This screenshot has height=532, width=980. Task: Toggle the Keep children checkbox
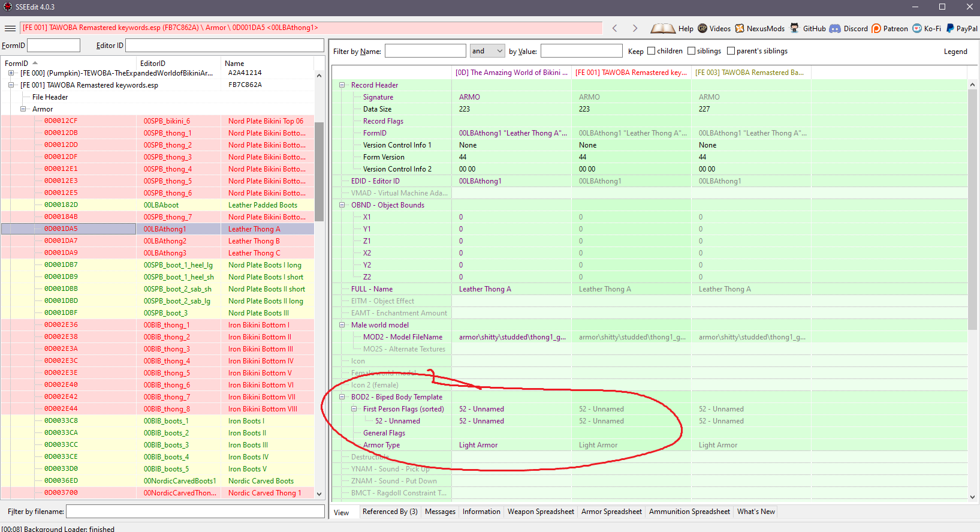[652, 51]
